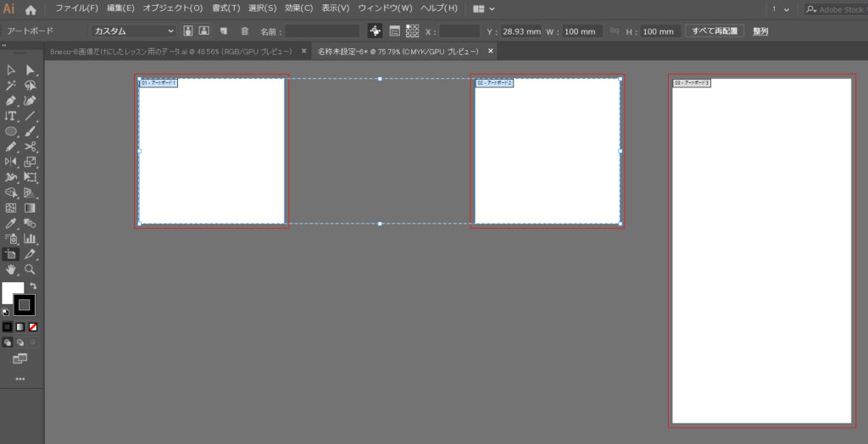Open the artboard number dropdown
Image resolution: width=868 pixels, height=444 pixels.
click(780, 8)
